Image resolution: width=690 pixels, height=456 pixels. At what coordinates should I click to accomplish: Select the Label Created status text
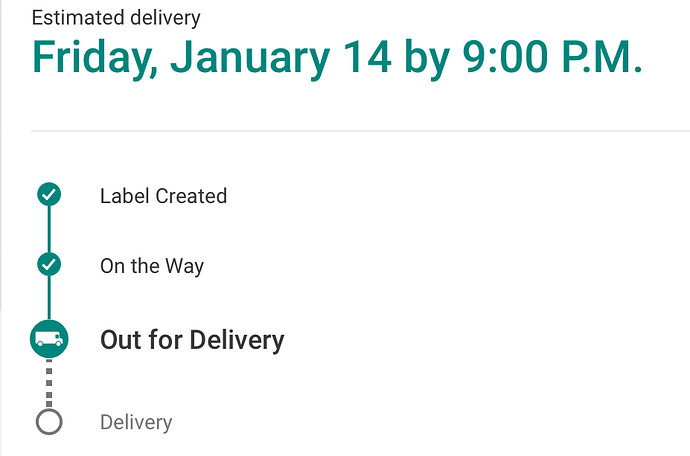click(163, 196)
